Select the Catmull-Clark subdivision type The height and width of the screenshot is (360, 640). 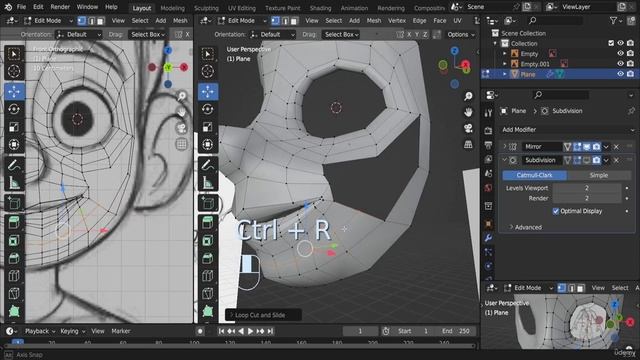(534, 175)
